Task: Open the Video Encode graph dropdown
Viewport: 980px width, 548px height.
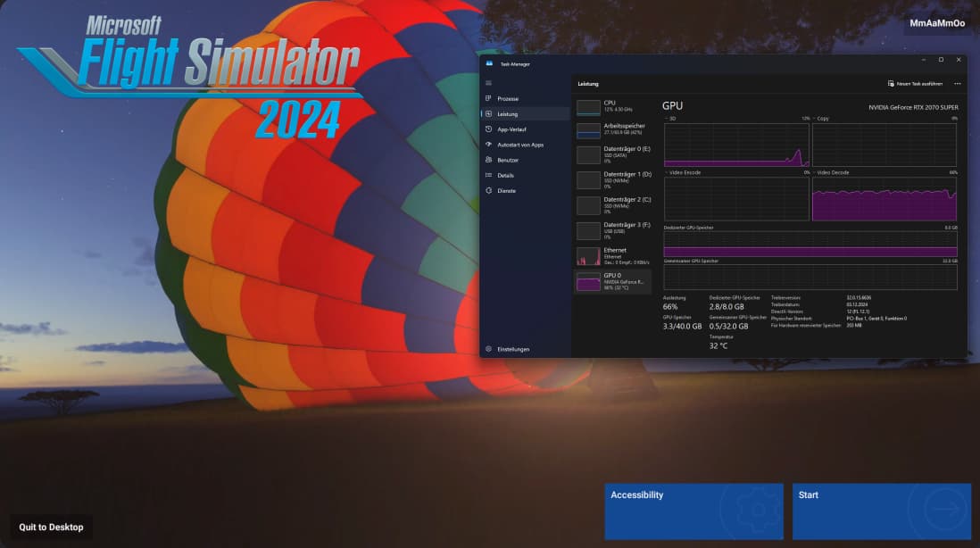Action: click(683, 172)
